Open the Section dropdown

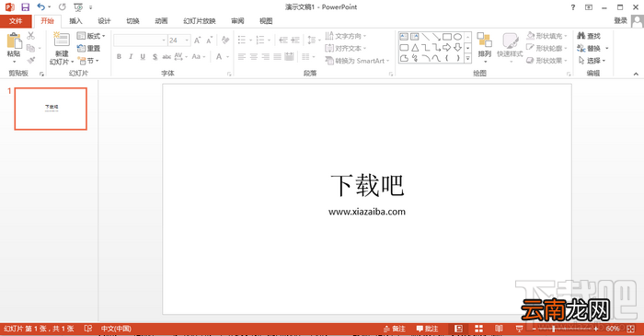point(88,61)
